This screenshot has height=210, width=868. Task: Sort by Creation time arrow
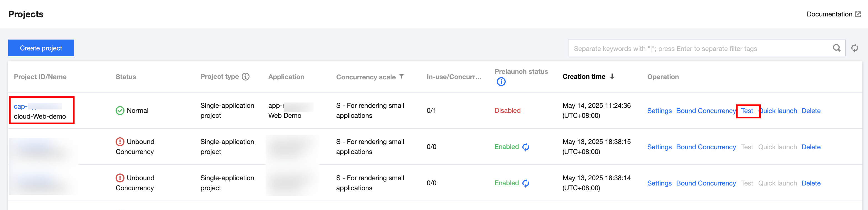[612, 77]
